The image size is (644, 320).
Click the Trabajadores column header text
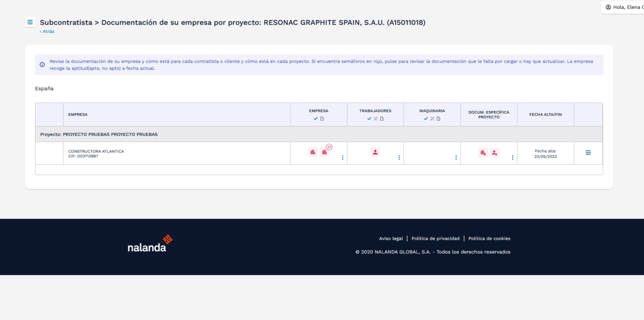(375, 111)
